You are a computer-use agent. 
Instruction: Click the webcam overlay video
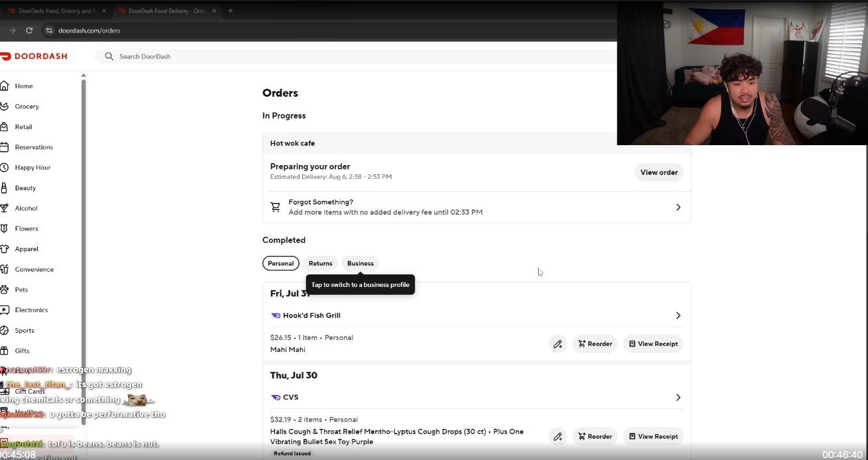(x=742, y=73)
